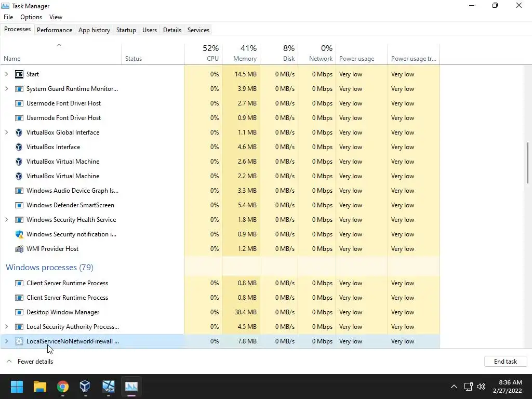
Task: Select the Windows processes (79) group header
Action: click(49, 268)
